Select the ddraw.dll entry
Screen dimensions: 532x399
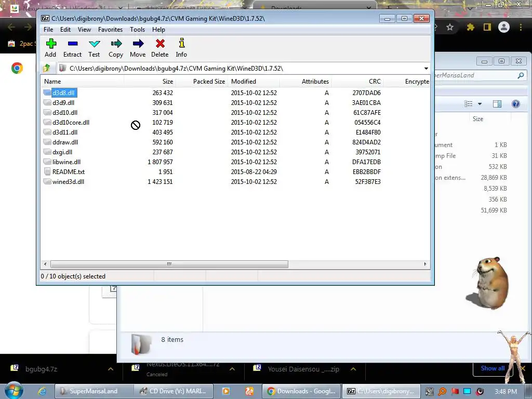[x=65, y=142]
